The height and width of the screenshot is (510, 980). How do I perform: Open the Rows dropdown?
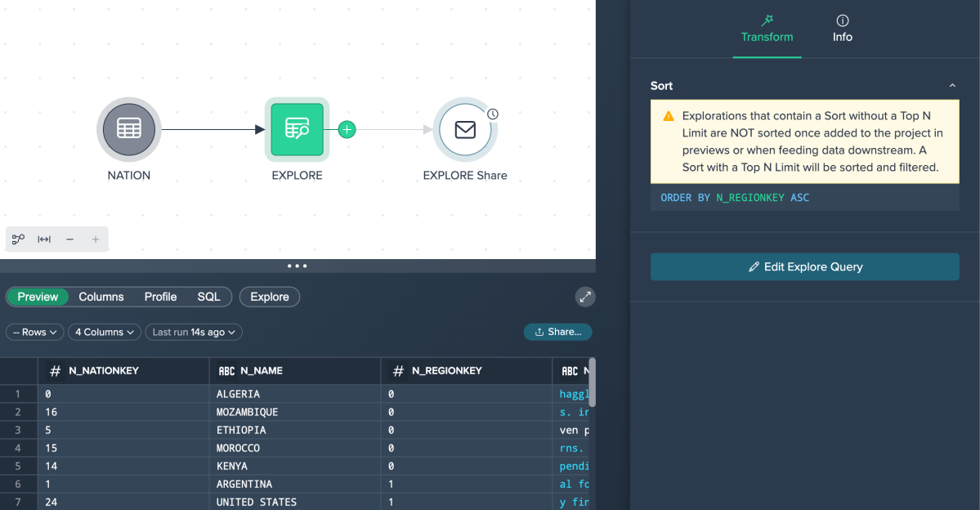35,332
